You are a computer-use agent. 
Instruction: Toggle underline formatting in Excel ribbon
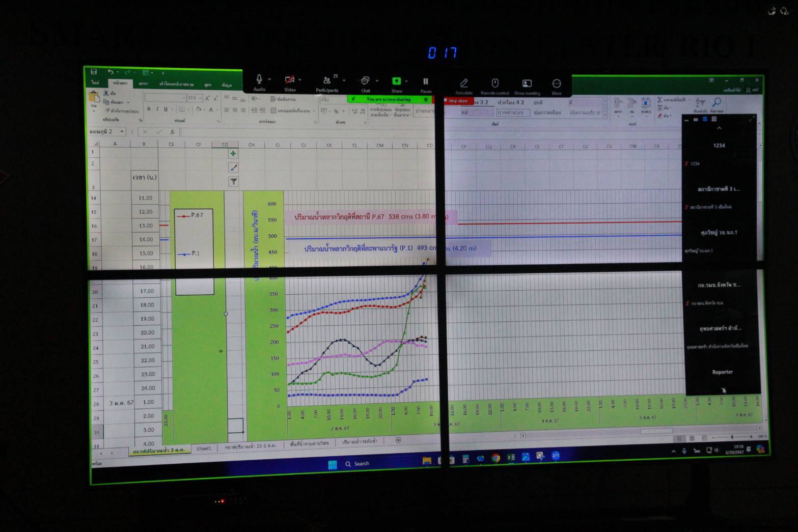click(165, 109)
